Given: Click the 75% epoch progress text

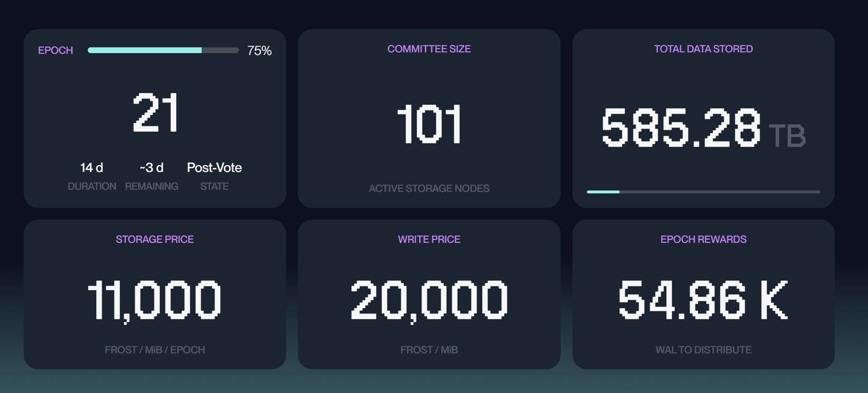Looking at the screenshot, I should coord(259,51).
